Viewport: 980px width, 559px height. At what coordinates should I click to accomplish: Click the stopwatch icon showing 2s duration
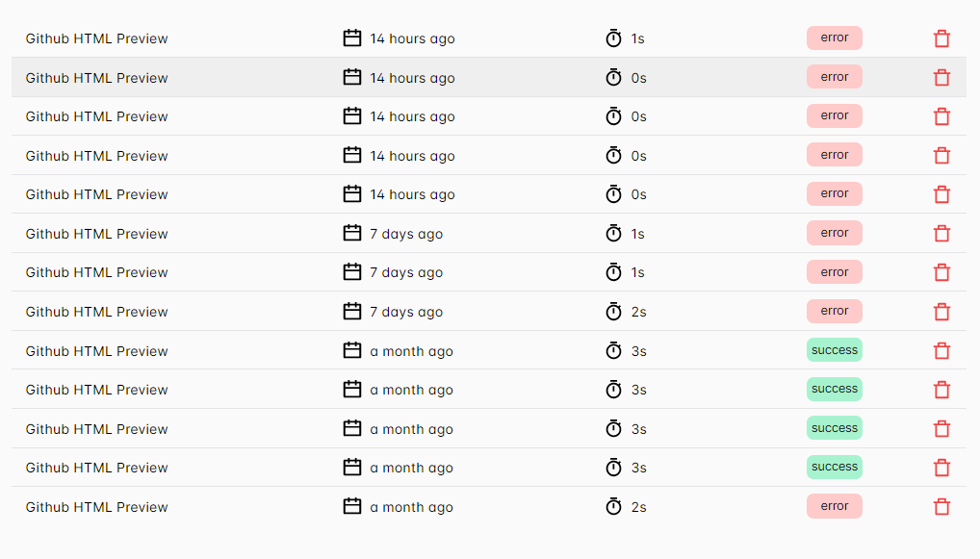[x=614, y=311]
